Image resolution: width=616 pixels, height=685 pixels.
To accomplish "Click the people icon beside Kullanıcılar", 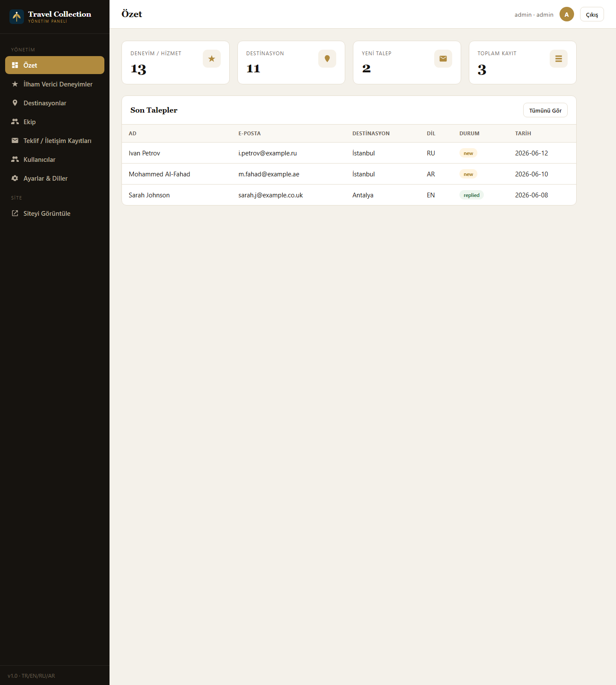I will click(15, 159).
